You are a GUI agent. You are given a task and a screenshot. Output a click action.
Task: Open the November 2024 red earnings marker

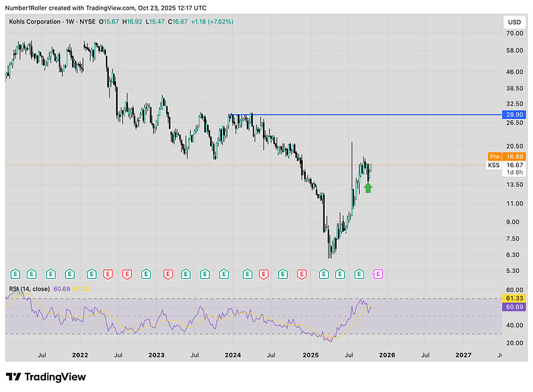302,274
